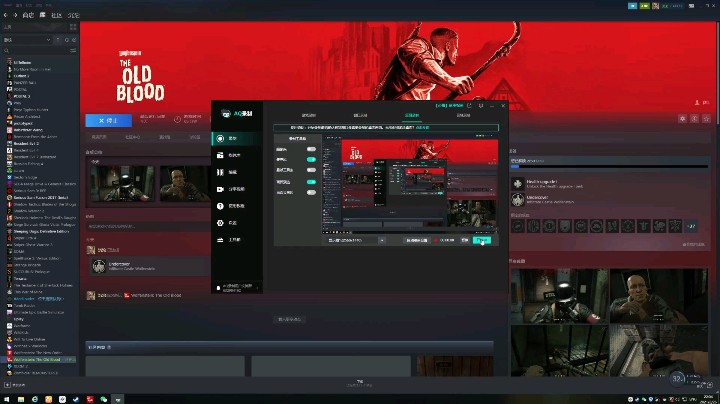Open game settings gear on Old Blood page
This screenshot has height=404, width=720.
[682, 119]
